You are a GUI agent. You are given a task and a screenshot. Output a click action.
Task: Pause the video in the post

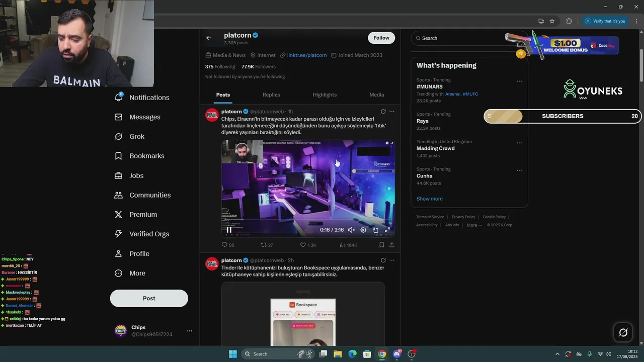click(x=229, y=230)
